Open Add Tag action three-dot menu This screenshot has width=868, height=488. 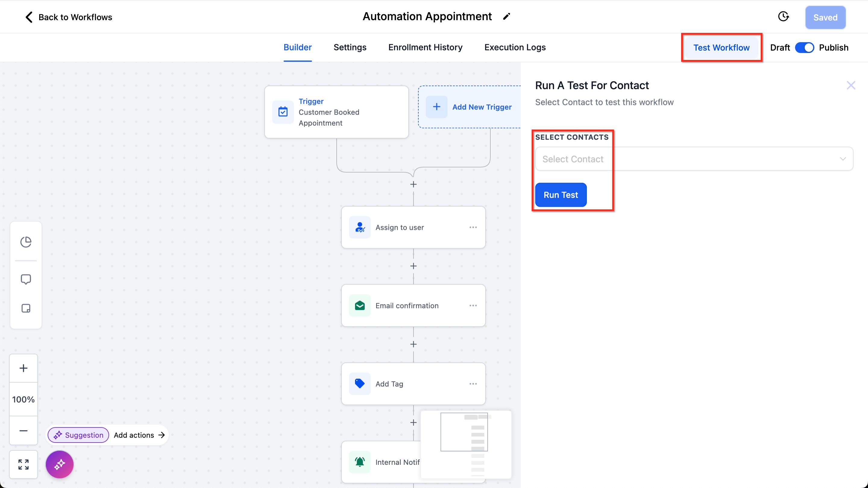pyautogui.click(x=473, y=384)
